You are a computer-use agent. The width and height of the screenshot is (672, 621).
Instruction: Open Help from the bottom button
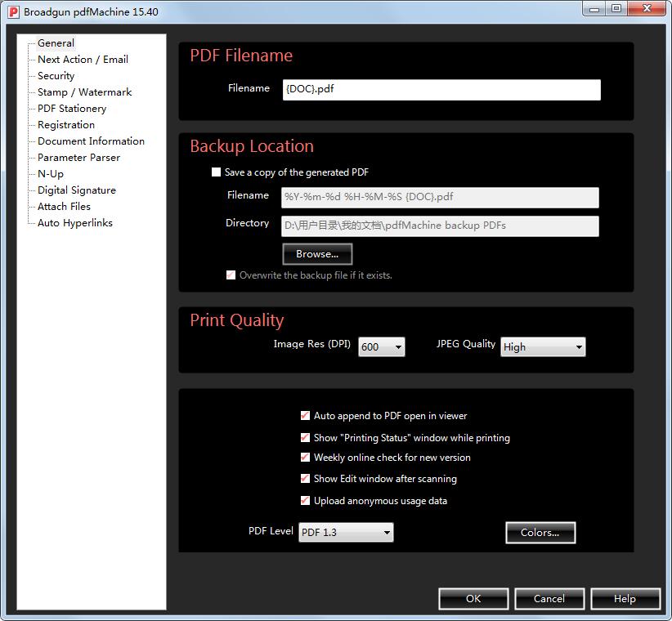pyautogui.click(x=625, y=598)
